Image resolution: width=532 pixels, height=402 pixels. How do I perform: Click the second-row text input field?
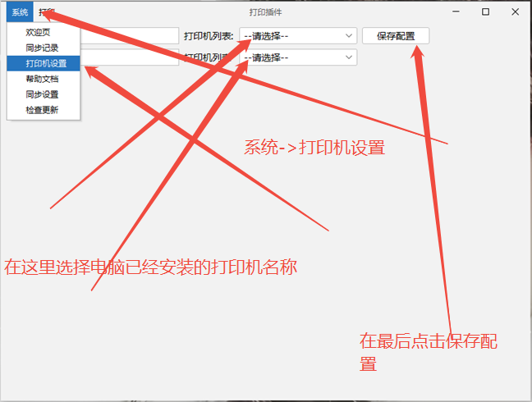point(130,57)
